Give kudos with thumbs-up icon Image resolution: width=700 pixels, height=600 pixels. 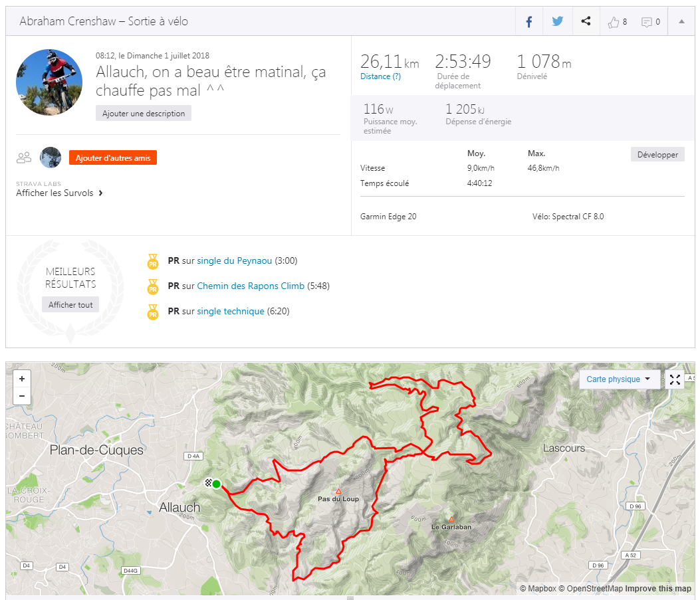tap(614, 22)
